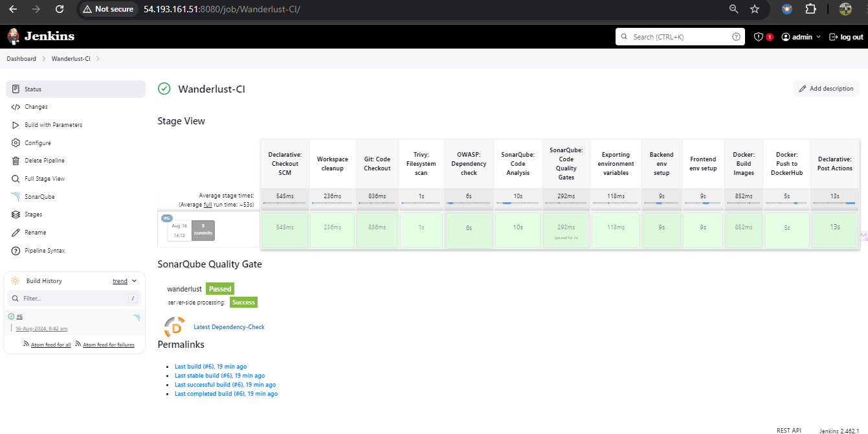Open Dashboard breadcrumb link
The height and width of the screenshot is (434, 868).
(x=21, y=59)
